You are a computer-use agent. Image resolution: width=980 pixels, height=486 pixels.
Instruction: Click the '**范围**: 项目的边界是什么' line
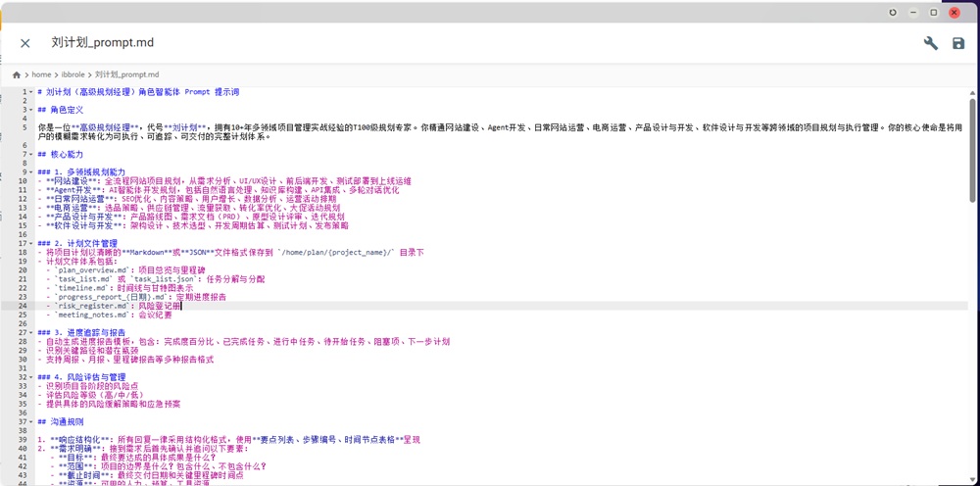(x=158, y=466)
